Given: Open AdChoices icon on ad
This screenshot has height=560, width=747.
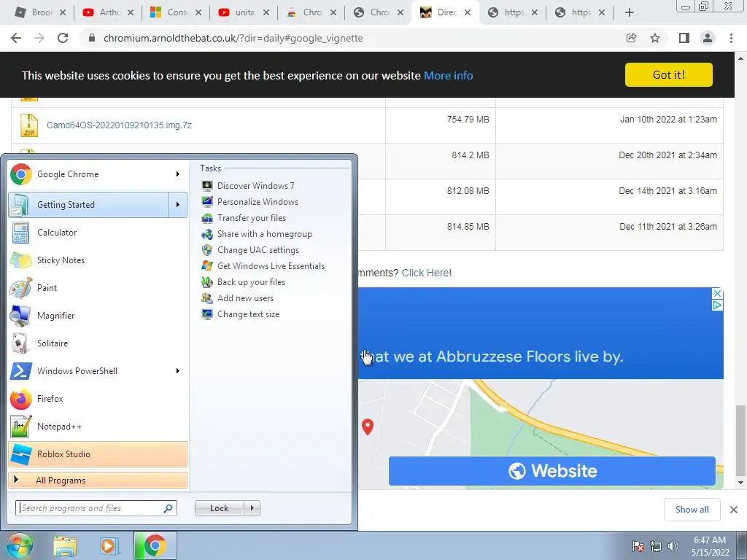Looking at the screenshot, I should pyautogui.click(x=717, y=305).
